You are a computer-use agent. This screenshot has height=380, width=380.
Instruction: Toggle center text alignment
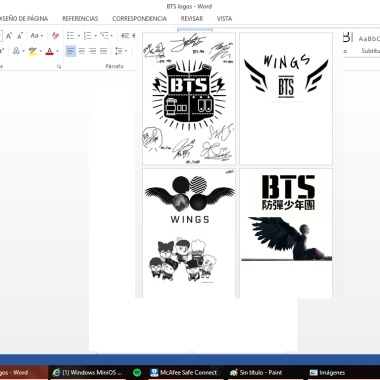click(x=81, y=51)
